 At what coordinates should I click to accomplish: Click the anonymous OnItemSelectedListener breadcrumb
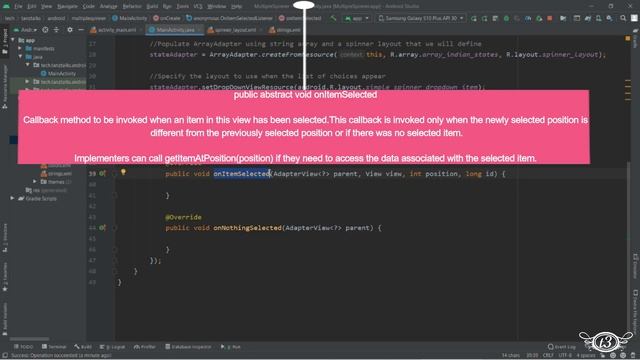pos(229,18)
